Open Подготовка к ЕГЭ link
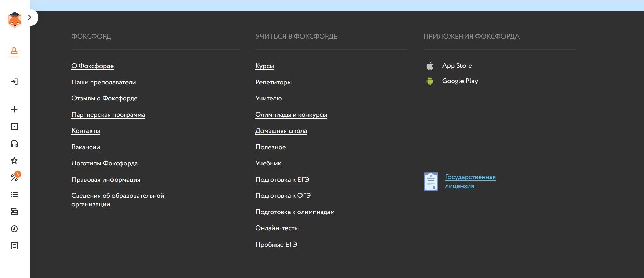This screenshot has width=644, height=278. pos(282,180)
